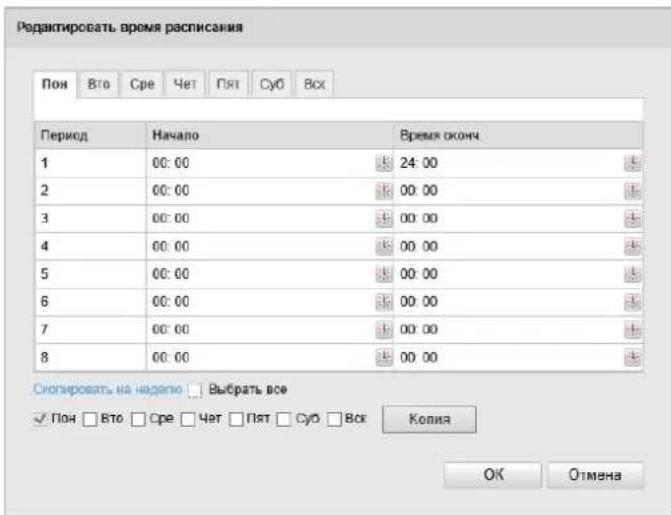The height and width of the screenshot is (515, 671).
Task: Switch to the Чет tab
Action: click(x=185, y=84)
